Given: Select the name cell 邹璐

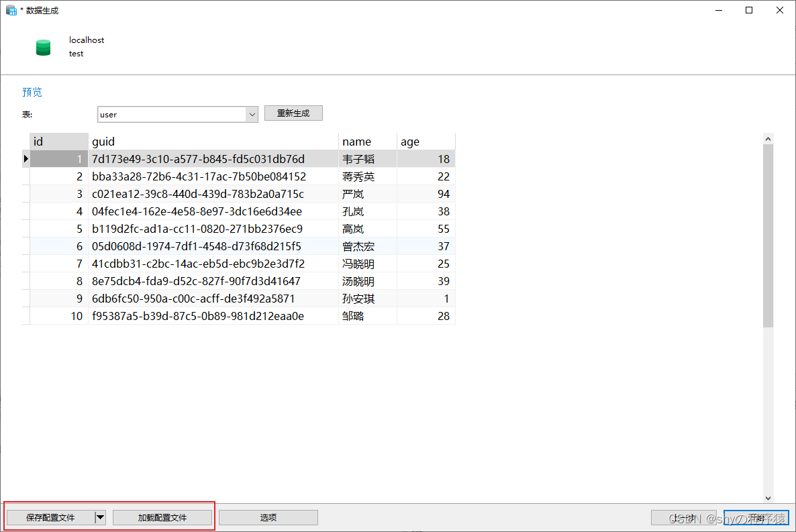Looking at the screenshot, I should [x=368, y=316].
